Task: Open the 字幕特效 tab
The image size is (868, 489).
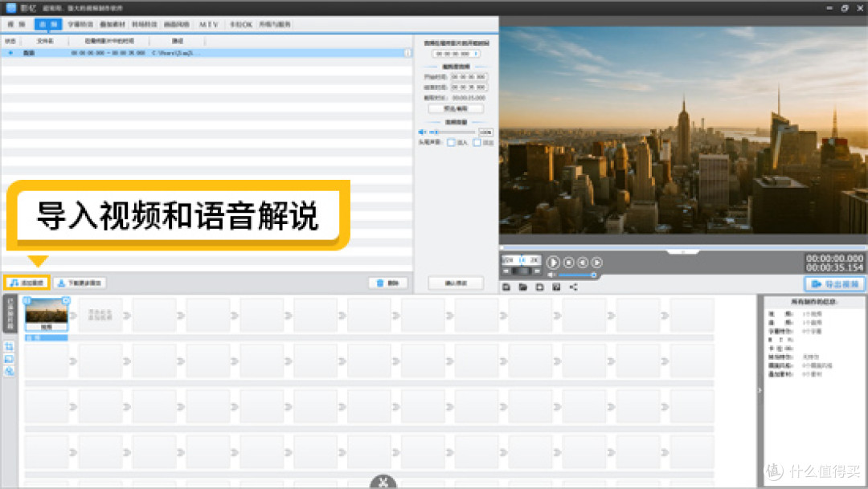Action: coord(80,24)
